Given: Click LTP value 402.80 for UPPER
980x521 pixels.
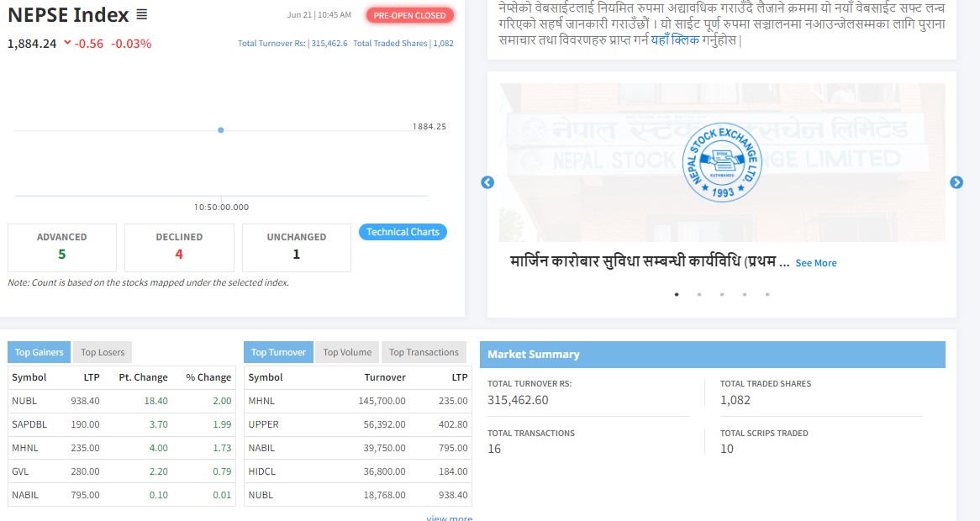Looking at the screenshot, I should point(453,424).
